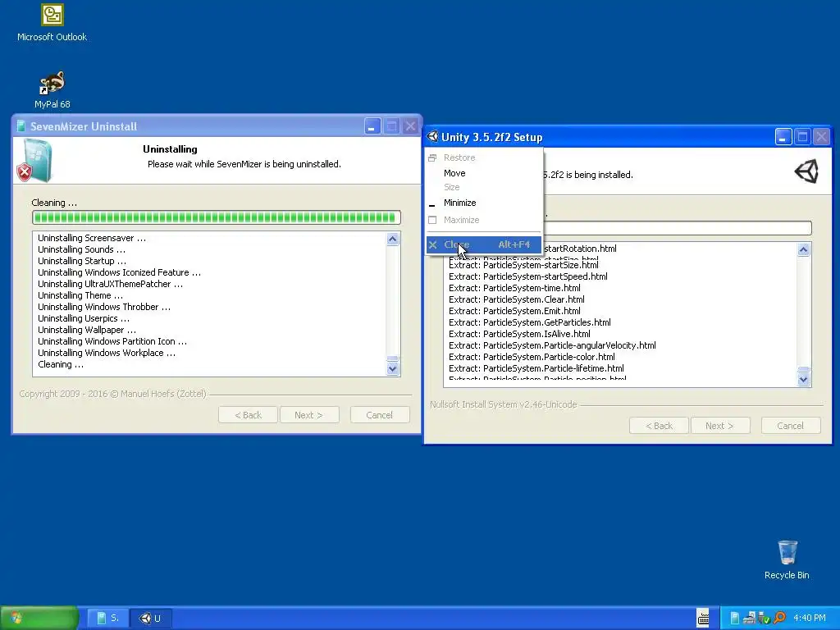Click 'Nullsoft Install System v2.46-Unicode' text
Screen dimensions: 840x630
point(504,404)
